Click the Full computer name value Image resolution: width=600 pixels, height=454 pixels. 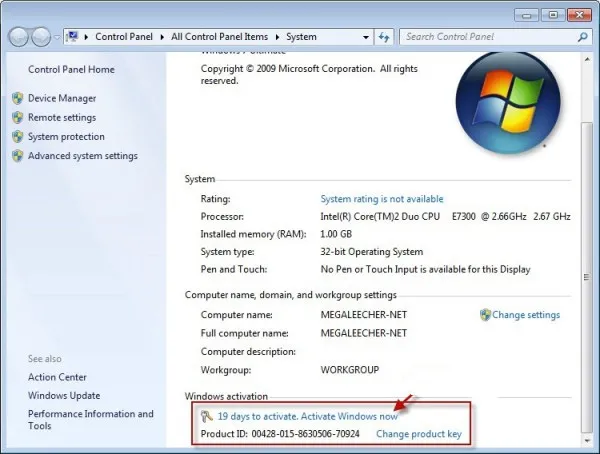tap(364, 333)
